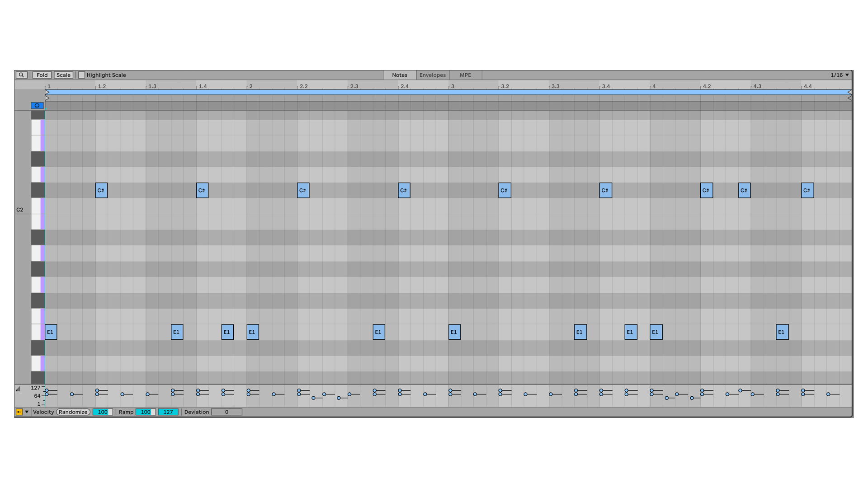
Task: Select the blue loop brace bar
Action: point(448,92)
